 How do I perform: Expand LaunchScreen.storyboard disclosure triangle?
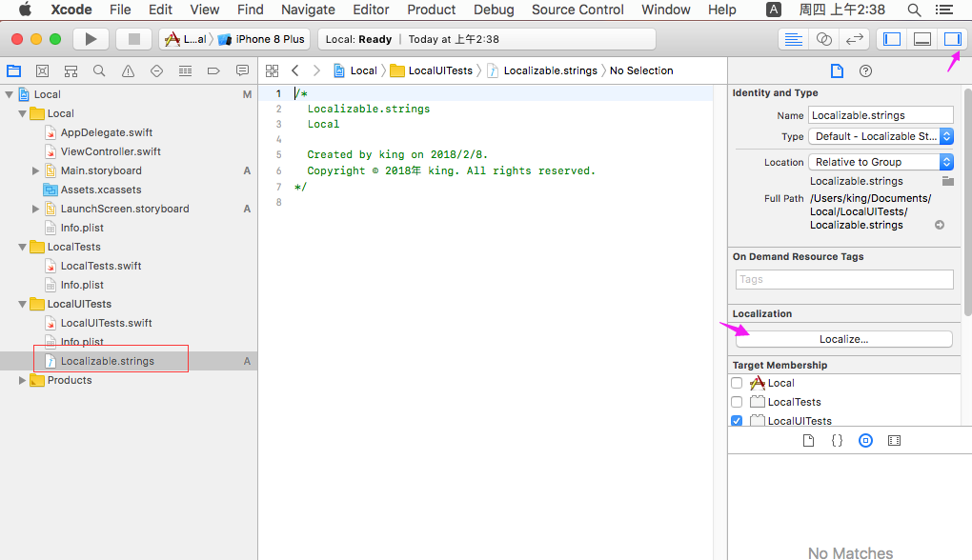click(35, 209)
